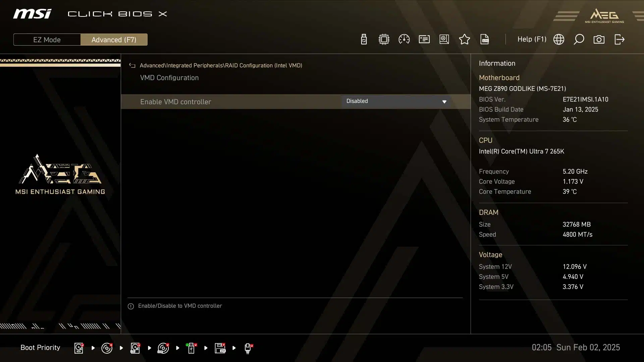Click the DRAM size value 32768 MB
The image size is (644, 362).
(577, 224)
